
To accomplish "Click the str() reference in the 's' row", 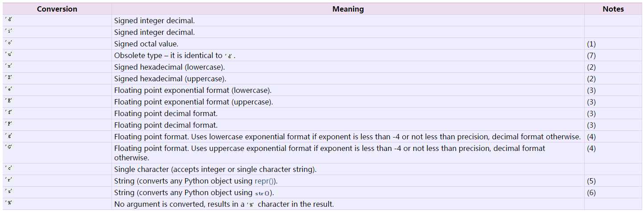I will 264,193.
